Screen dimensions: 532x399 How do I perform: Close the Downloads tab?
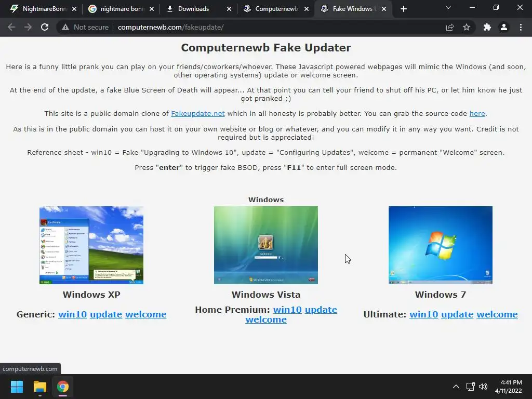pyautogui.click(x=229, y=9)
